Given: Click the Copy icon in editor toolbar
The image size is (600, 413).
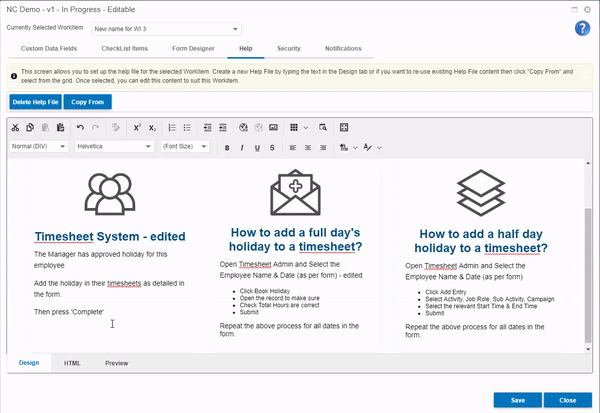Looking at the screenshot, I should (30, 127).
